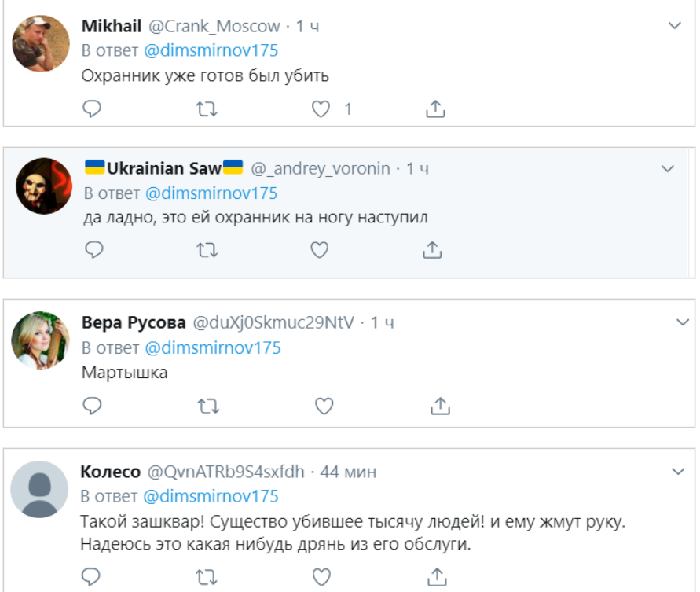Open Ukrainian Saw profile name

(164, 168)
